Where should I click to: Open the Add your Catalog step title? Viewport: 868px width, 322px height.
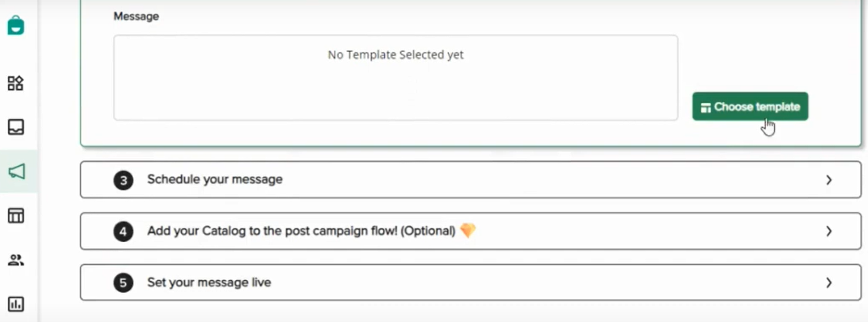pos(301,231)
